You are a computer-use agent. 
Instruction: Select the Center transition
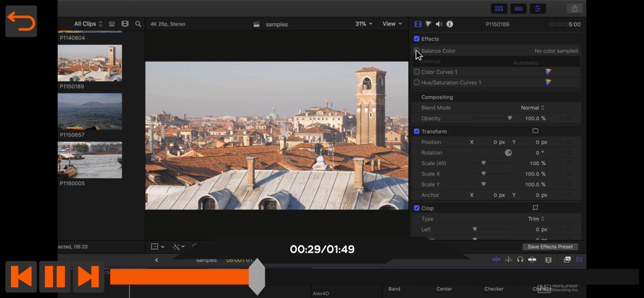[444, 289]
